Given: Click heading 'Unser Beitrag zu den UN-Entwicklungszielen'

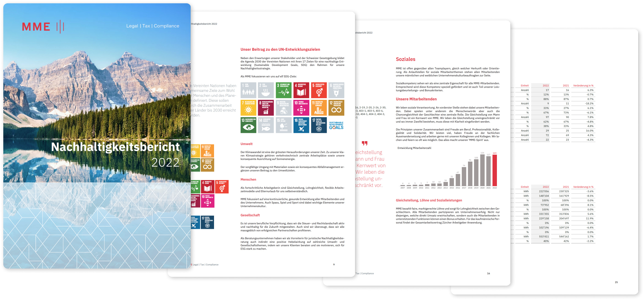Looking at the screenshot, I should [x=280, y=49].
